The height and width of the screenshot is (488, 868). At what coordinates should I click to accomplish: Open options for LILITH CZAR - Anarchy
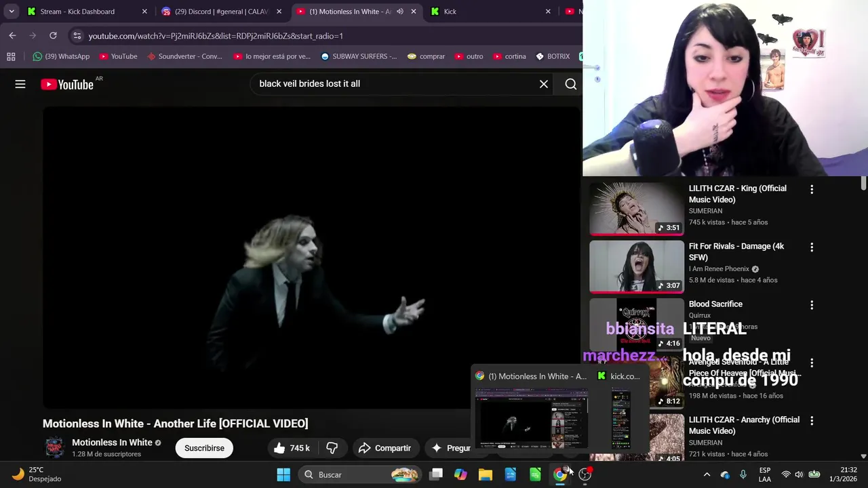tap(812, 421)
